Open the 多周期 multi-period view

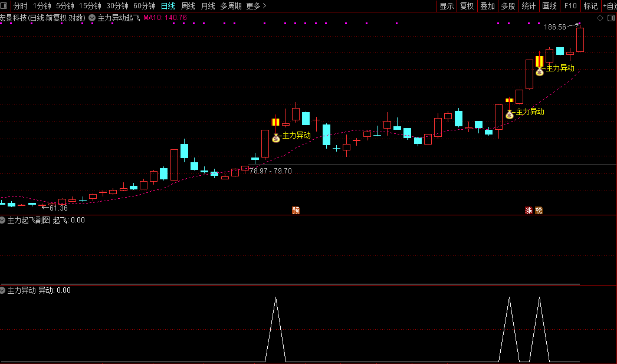click(x=231, y=6)
